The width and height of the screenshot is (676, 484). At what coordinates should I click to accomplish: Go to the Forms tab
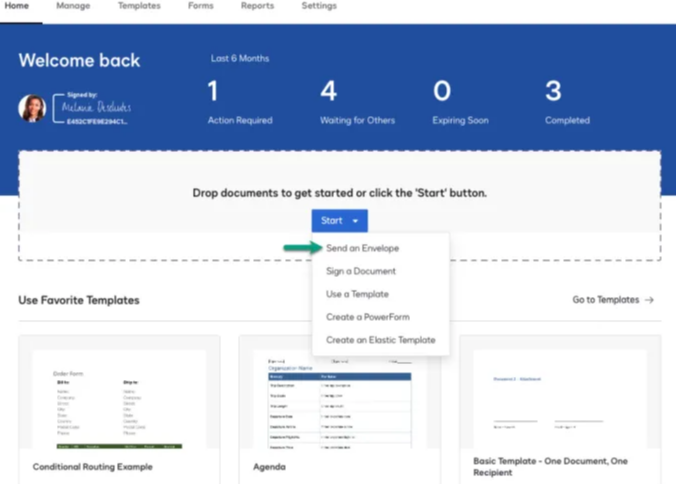coord(200,6)
